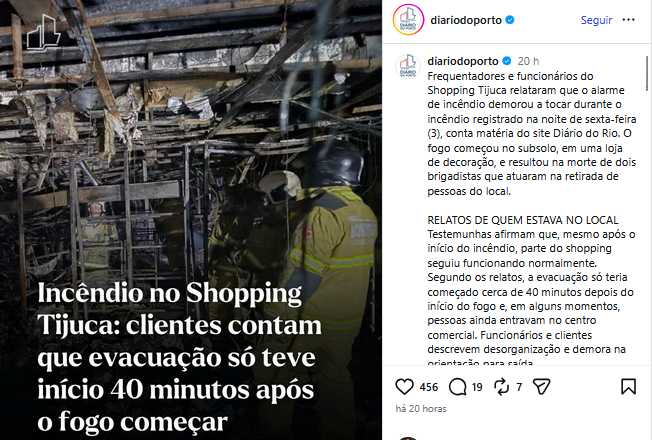The image size is (652, 440).
Task: Click the 20 h timestamp in caption
Action: [x=528, y=61]
